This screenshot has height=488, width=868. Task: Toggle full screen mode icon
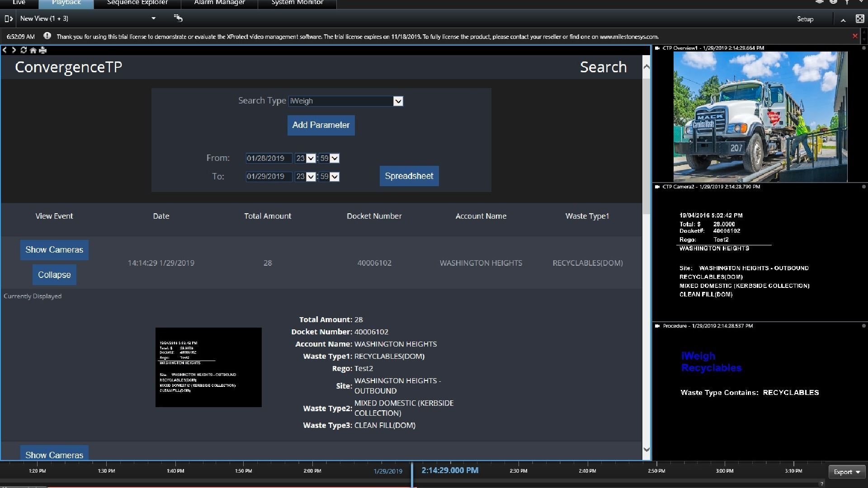859,19
